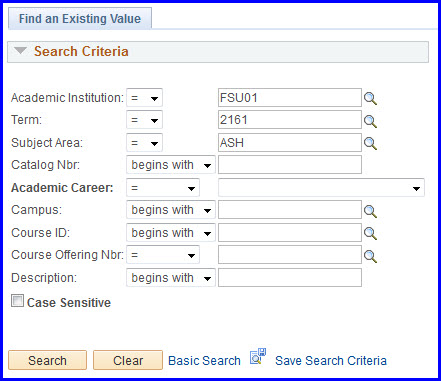The width and height of the screenshot is (441, 381).
Task: Open the Term lookup magnifier
Action: 370,121
